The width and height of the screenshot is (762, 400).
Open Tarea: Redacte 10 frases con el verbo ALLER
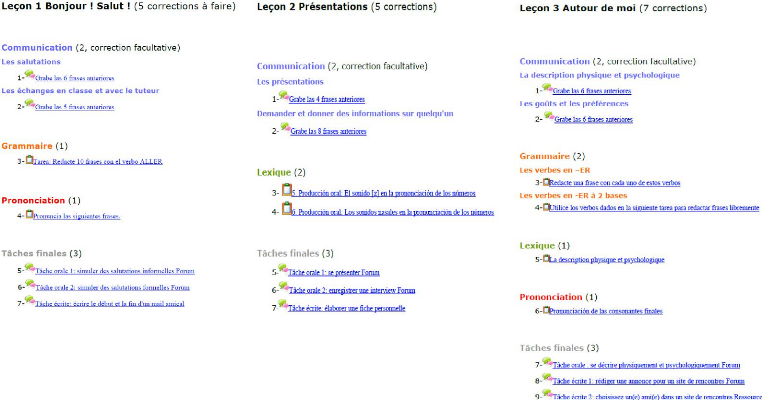(x=98, y=161)
